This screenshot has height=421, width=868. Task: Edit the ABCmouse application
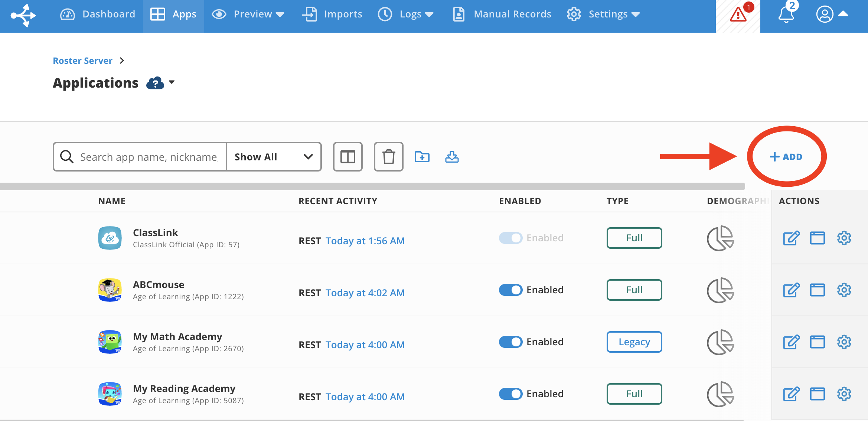click(x=791, y=290)
